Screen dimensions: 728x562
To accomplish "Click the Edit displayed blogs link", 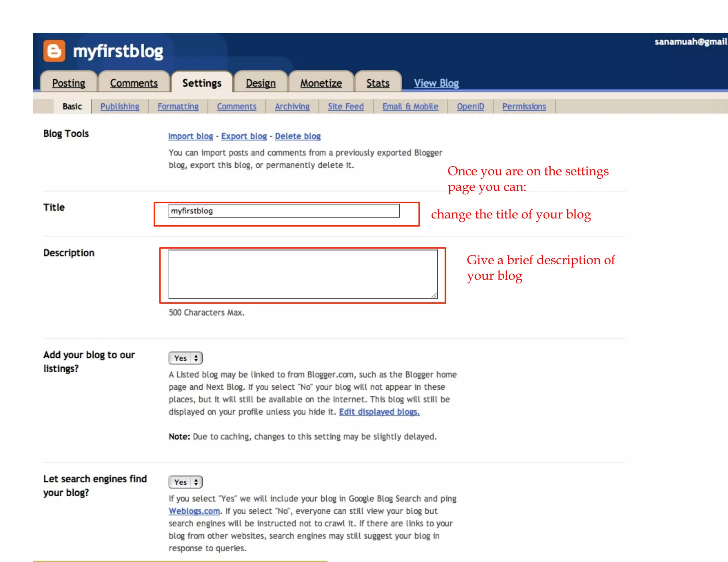I will 379,412.
